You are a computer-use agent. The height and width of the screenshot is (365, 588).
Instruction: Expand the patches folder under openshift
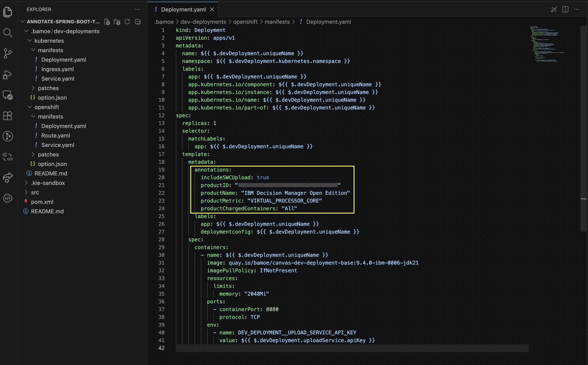coord(33,154)
